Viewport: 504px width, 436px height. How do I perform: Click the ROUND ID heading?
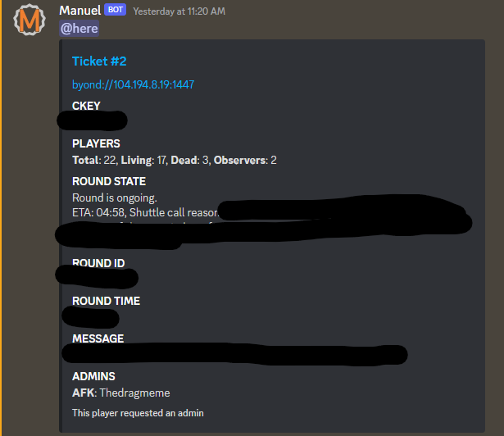98,263
